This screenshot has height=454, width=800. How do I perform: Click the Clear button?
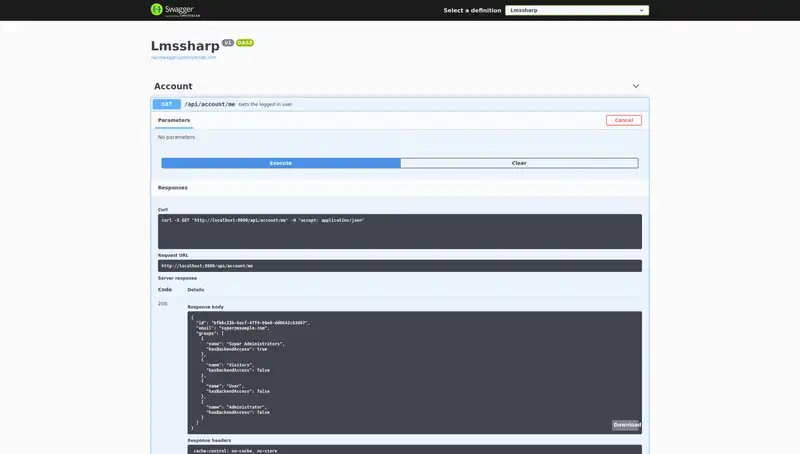click(519, 163)
